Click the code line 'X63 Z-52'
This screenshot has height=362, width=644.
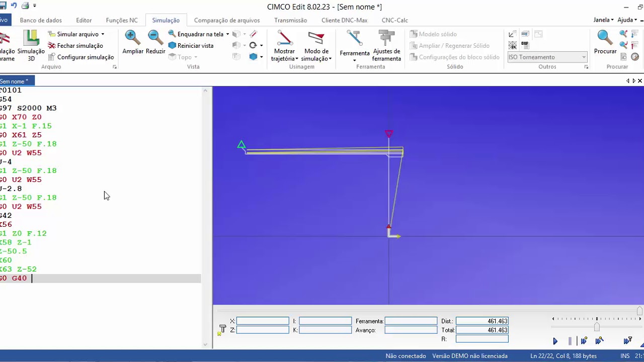[x=18, y=269]
